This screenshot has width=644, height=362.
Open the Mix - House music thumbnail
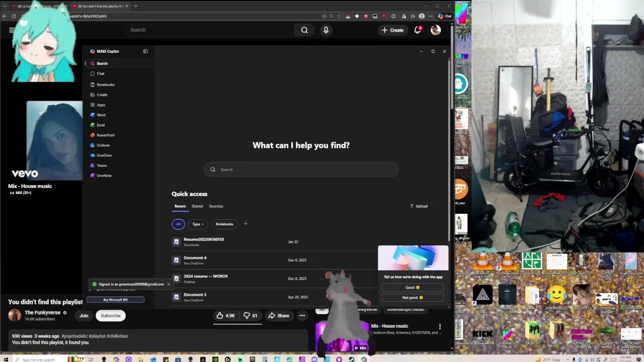(x=343, y=337)
